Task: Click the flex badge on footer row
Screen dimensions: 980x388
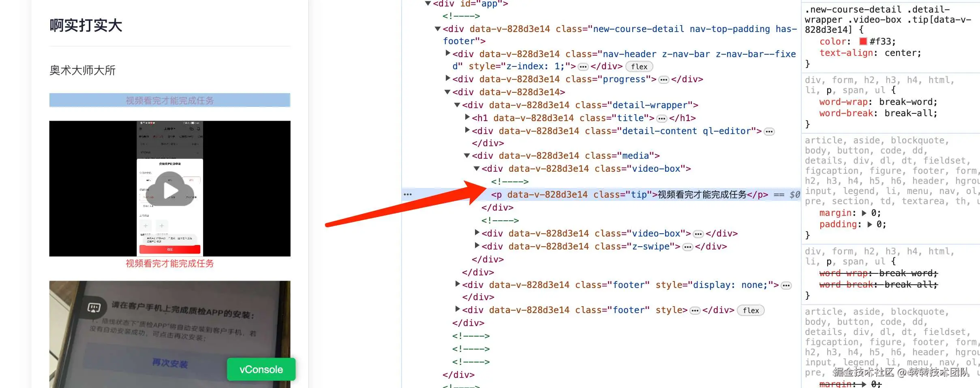Action: tap(751, 310)
